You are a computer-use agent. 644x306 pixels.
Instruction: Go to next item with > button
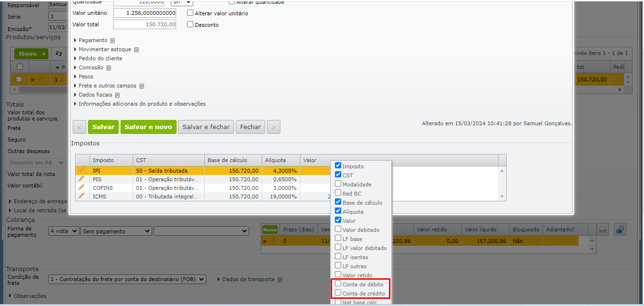(273, 127)
